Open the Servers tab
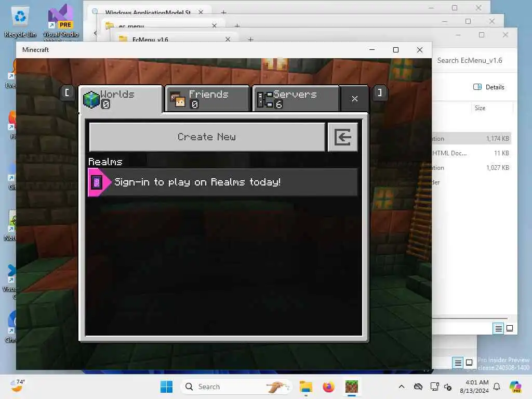The height and width of the screenshot is (399, 532). [x=296, y=99]
